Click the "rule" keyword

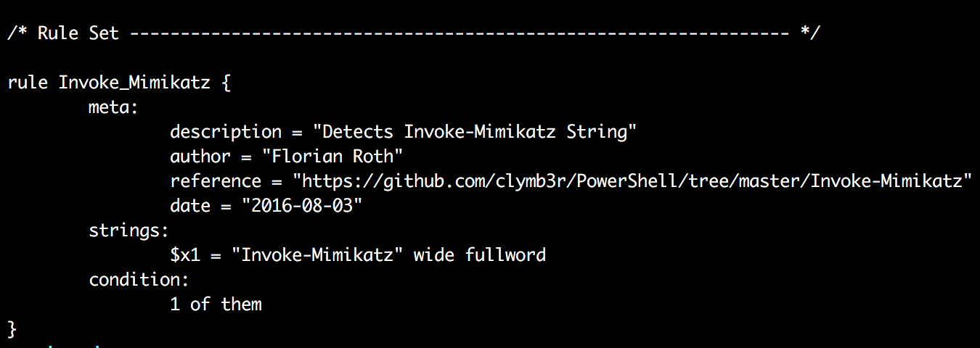click(28, 83)
